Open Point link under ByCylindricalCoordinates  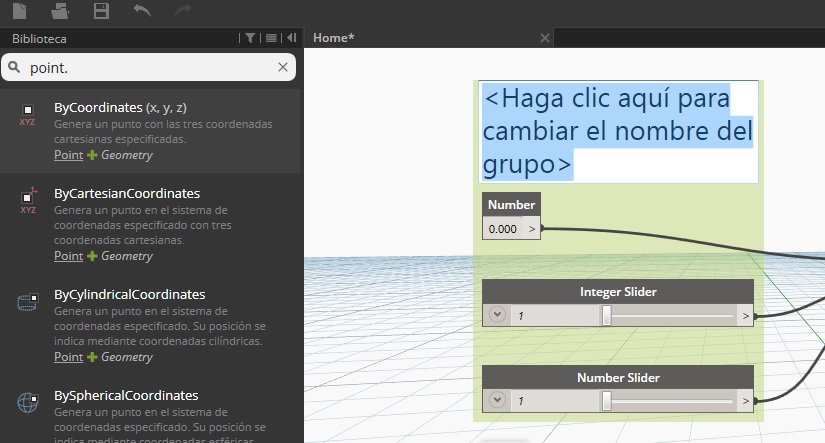(x=68, y=356)
